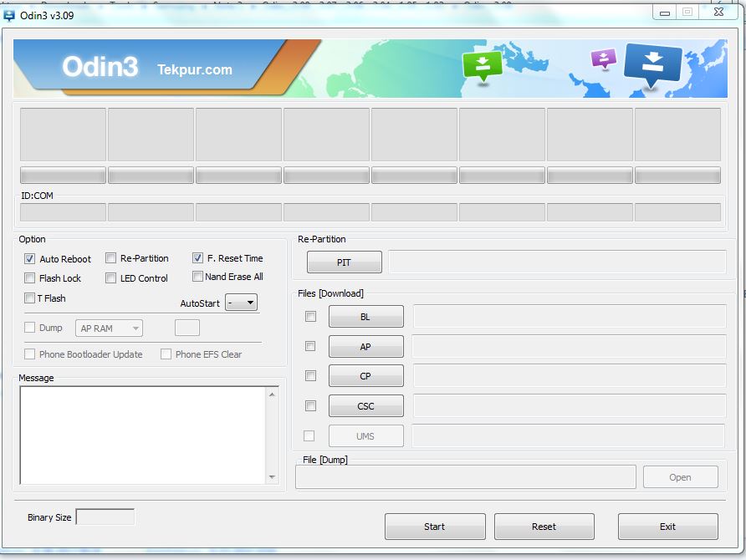This screenshot has width=746, height=560.
Task: Click the CP file button
Action: pos(365,376)
